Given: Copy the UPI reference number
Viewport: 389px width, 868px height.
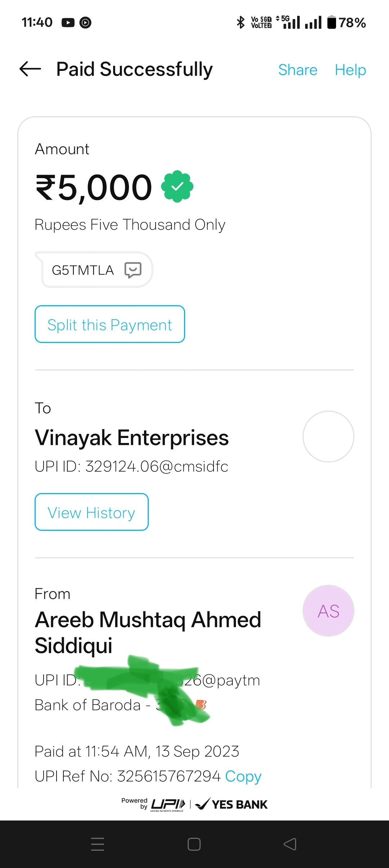Looking at the screenshot, I should [x=243, y=776].
